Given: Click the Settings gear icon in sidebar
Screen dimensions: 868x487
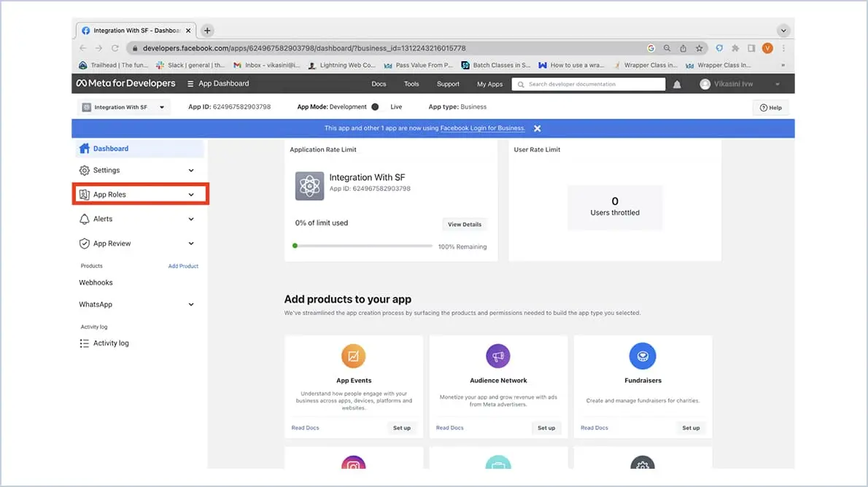Looking at the screenshot, I should pyautogui.click(x=84, y=171).
